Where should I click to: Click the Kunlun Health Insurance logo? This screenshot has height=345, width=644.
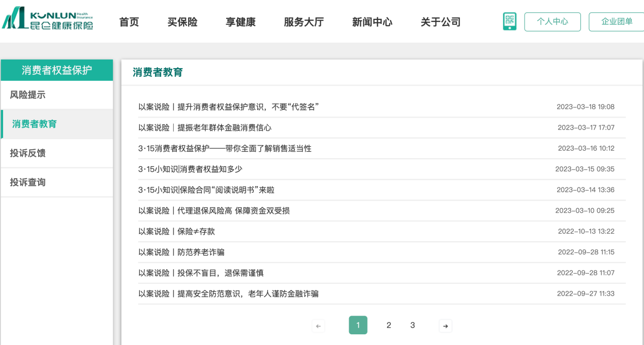coord(48,19)
